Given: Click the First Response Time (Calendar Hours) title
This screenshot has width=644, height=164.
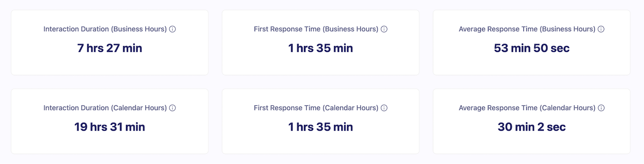Looking at the screenshot, I should [x=316, y=108].
